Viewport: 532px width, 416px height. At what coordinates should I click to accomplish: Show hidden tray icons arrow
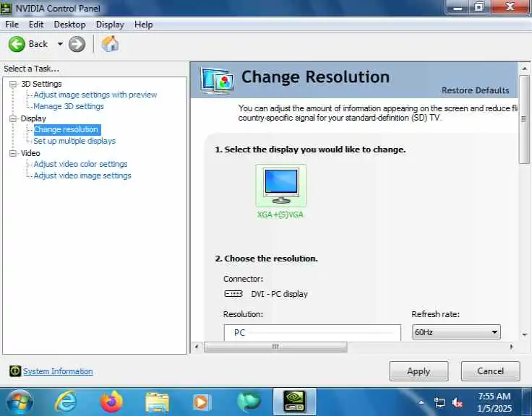click(421, 403)
